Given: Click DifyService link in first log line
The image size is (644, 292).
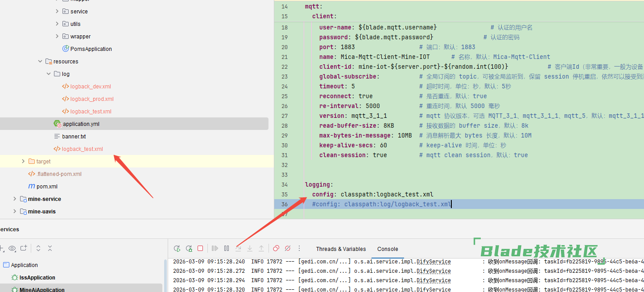Looking at the screenshot, I should coord(433,262).
